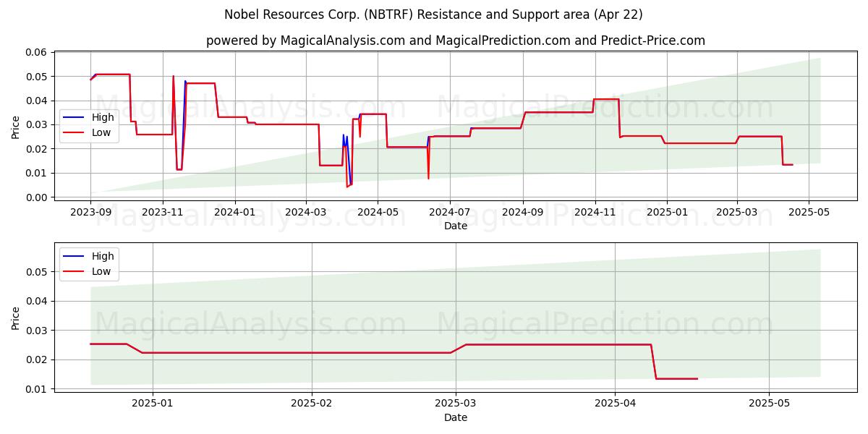
Task: Click the '0.01' price tick in bottom chart
Action: 36,389
